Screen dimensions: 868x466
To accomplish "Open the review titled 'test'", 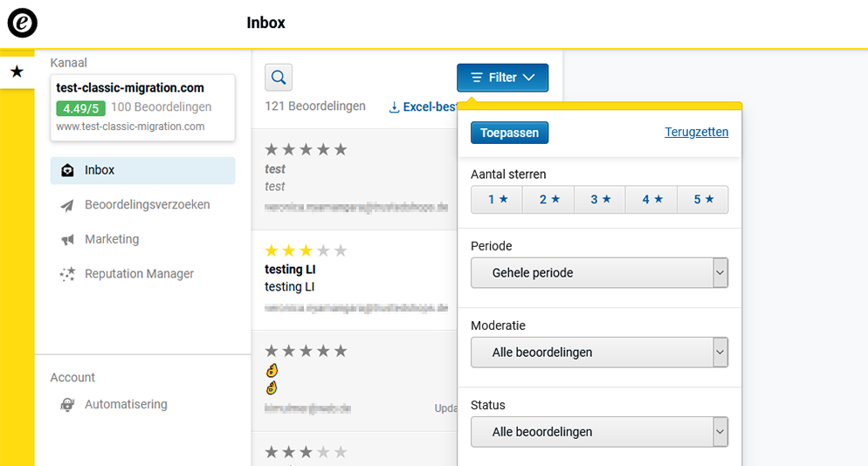I will [355, 179].
